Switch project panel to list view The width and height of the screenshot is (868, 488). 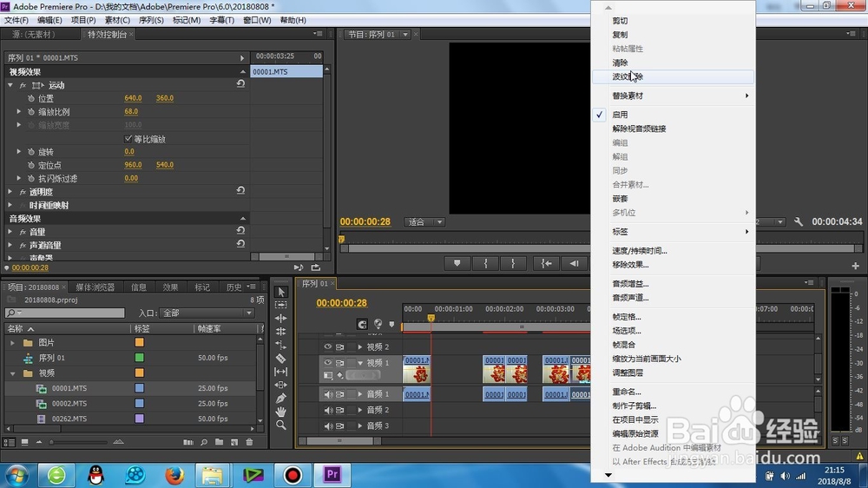click(9, 442)
